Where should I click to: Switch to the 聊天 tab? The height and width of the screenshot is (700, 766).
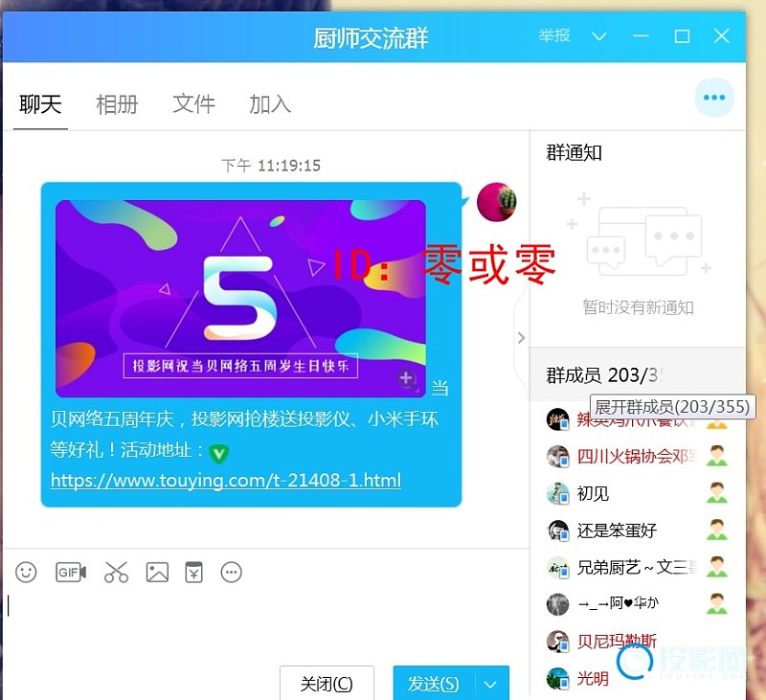pos(40,104)
